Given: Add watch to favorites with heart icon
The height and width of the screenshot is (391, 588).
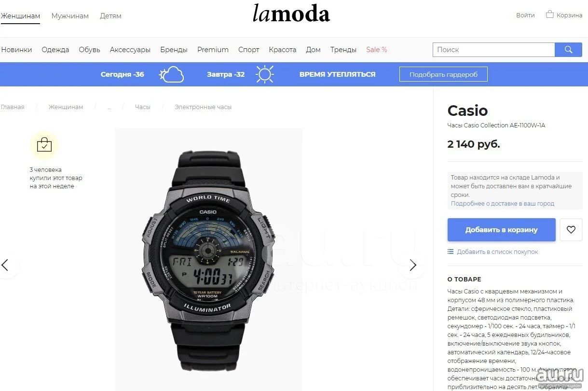Looking at the screenshot, I should [571, 230].
